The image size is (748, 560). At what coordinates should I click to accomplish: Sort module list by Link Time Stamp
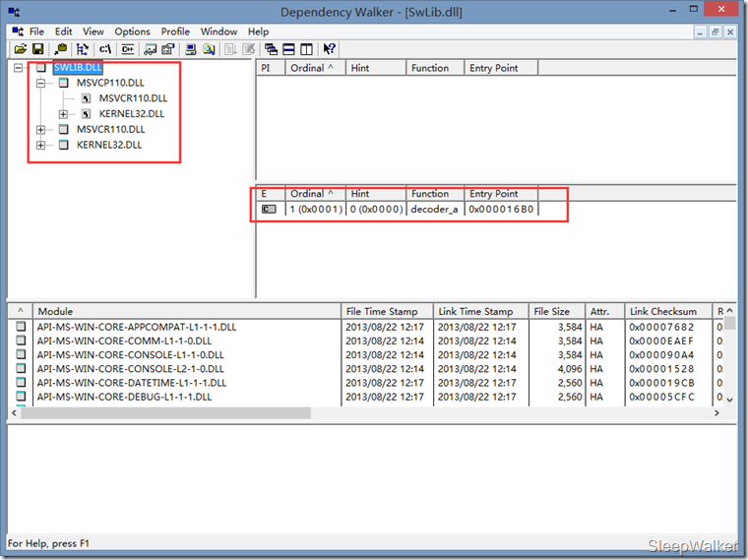coord(481,311)
